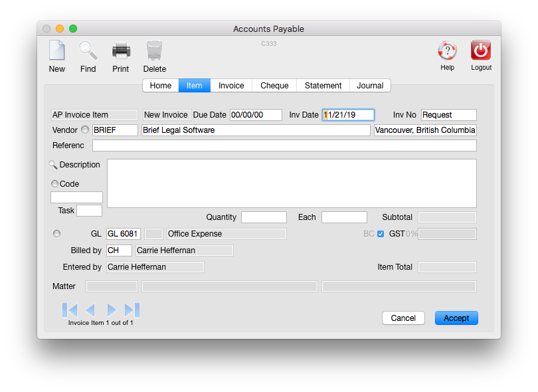Click the Logout power icon
The image size is (538, 392).
(x=481, y=51)
